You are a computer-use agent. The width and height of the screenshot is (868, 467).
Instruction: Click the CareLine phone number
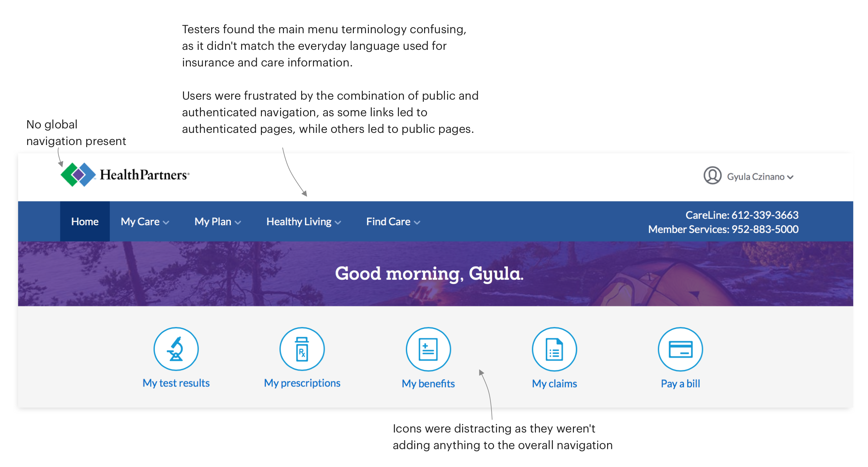(x=765, y=215)
